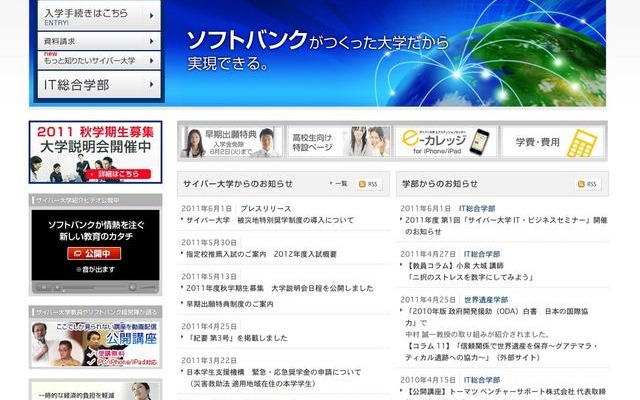Open the プレスリリース category link

point(266,209)
